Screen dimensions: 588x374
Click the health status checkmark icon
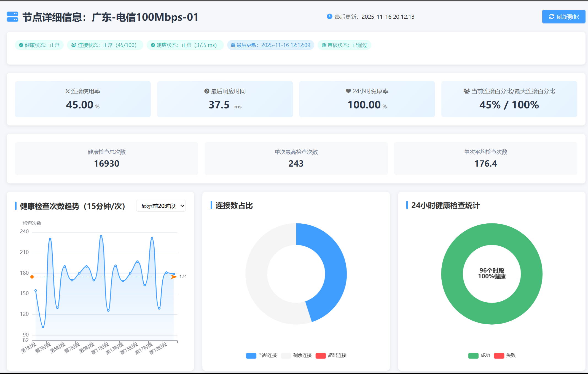(21, 45)
